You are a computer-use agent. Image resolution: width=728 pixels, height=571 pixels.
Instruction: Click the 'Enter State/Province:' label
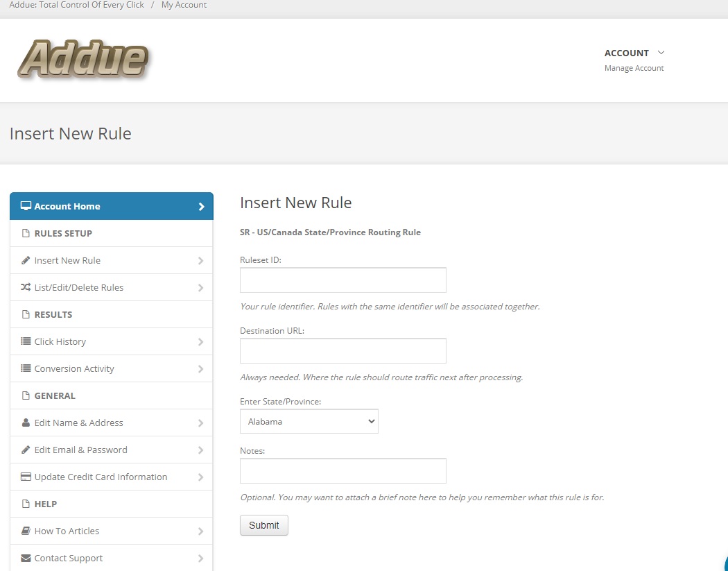tap(280, 402)
